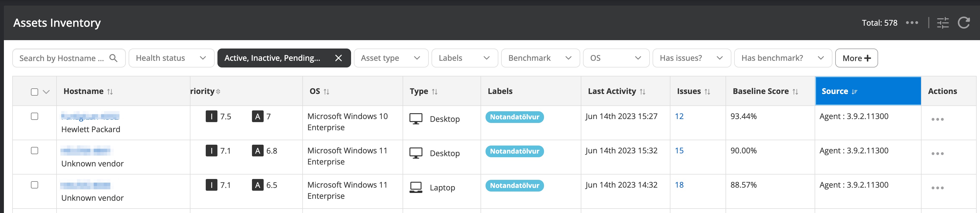Open the 12 issues link

coord(679,116)
